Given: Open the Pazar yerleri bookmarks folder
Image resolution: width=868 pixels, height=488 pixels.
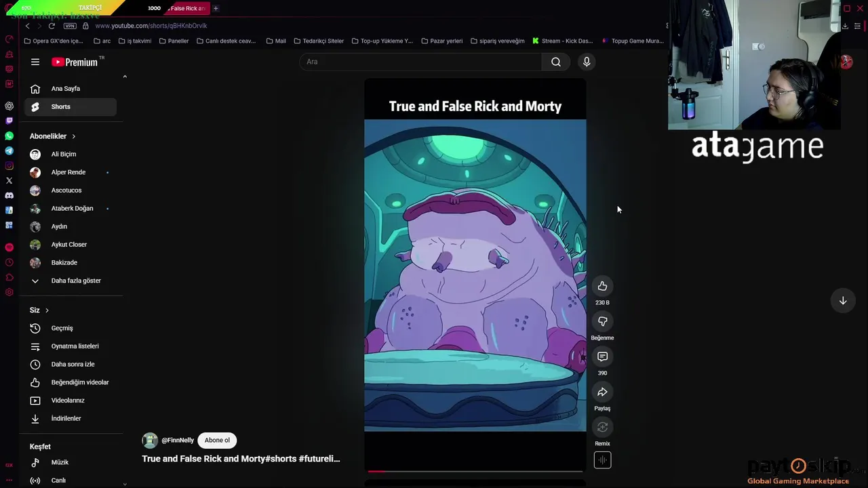Looking at the screenshot, I should point(441,41).
